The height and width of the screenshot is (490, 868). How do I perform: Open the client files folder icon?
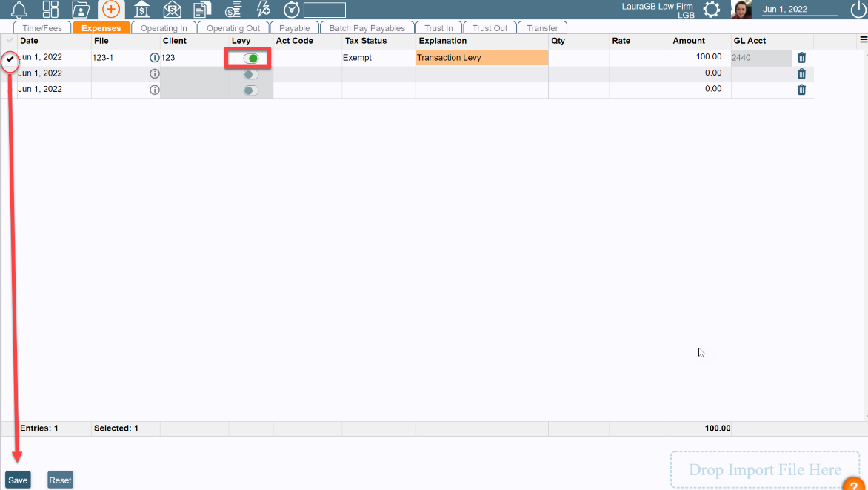tap(81, 10)
